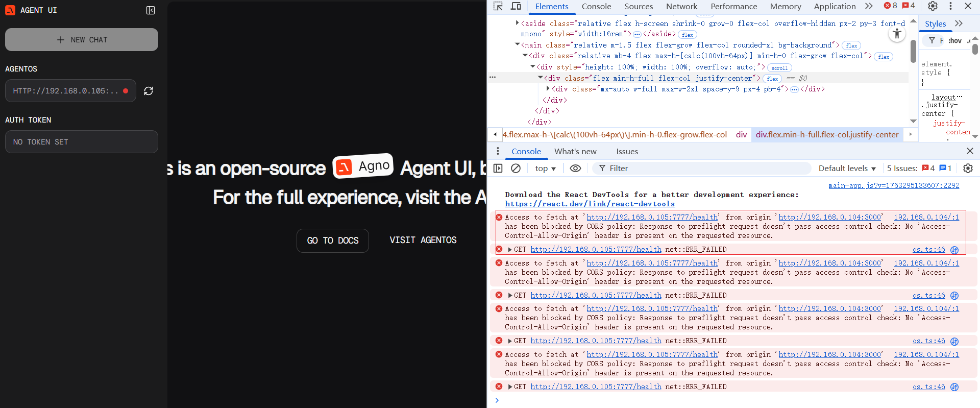Viewport: 980px width, 408px height.
Task: Open the selected DOM row actions dots
Action: tap(493, 78)
